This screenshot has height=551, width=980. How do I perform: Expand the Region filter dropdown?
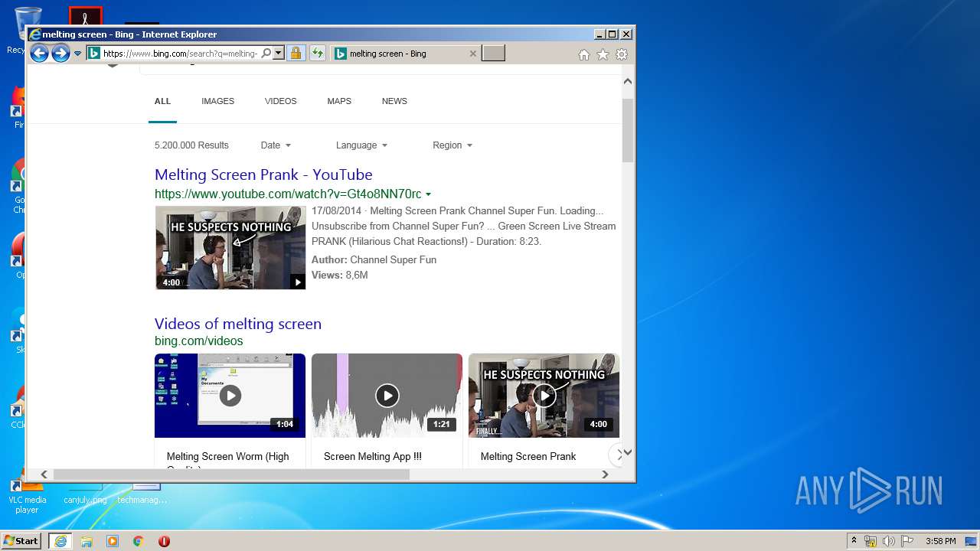[x=452, y=145]
